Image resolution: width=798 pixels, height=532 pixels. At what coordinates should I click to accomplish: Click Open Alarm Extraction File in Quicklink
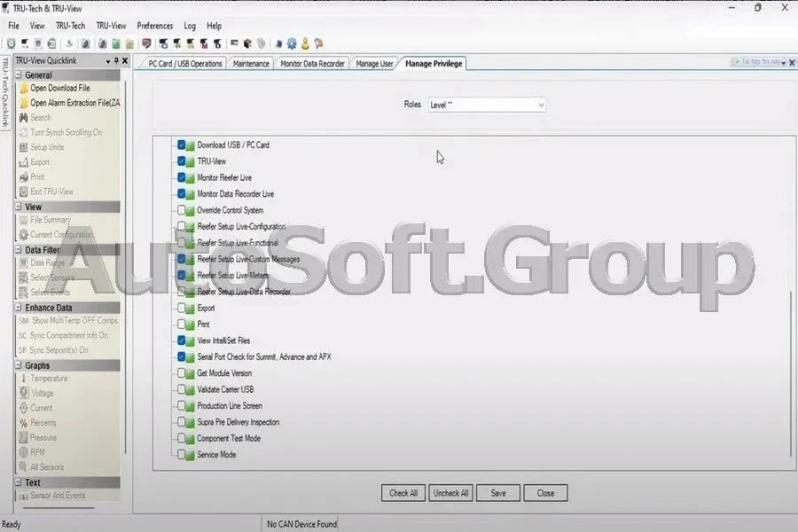[x=70, y=103]
